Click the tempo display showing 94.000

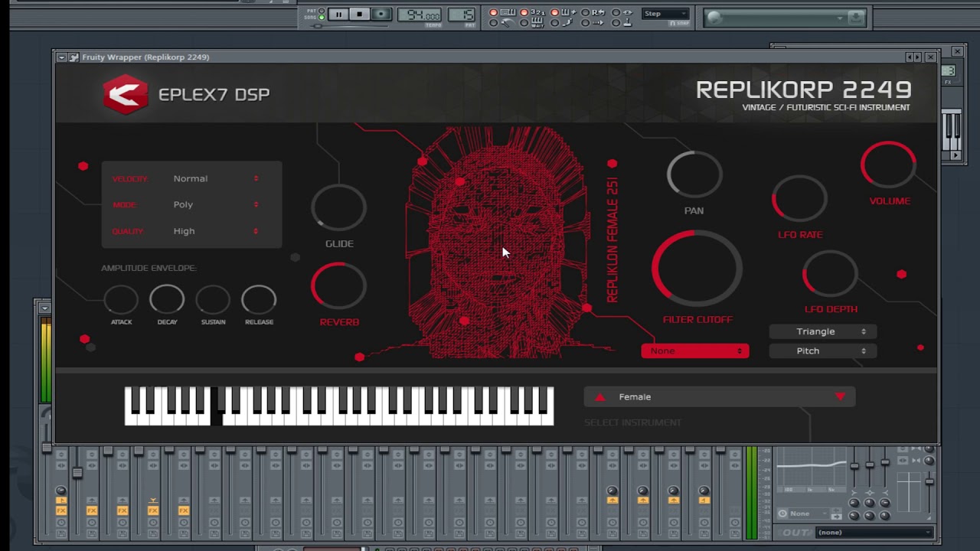[x=420, y=14]
